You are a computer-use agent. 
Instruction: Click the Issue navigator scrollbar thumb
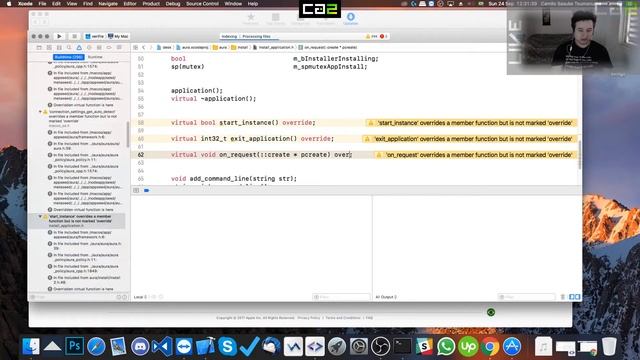(x=128, y=135)
